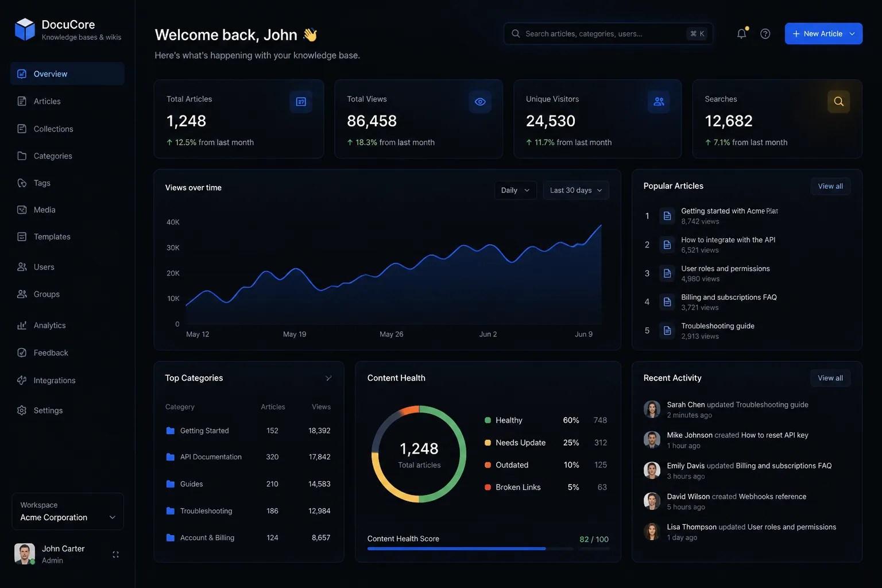This screenshot has width=882, height=588.
Task: Open Templates in sidebar
Action: coord(67,237)
